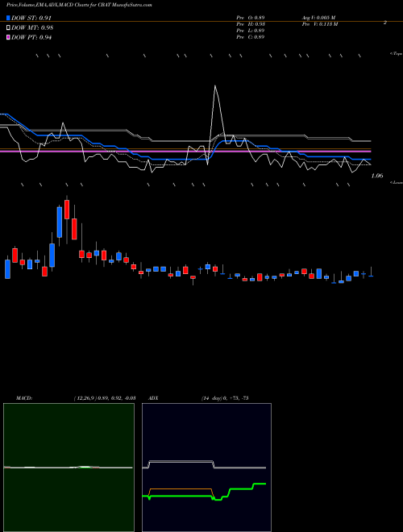Click the '<-Lows' marker label
The width and height of the screenshot is (403, 532).
397,182
